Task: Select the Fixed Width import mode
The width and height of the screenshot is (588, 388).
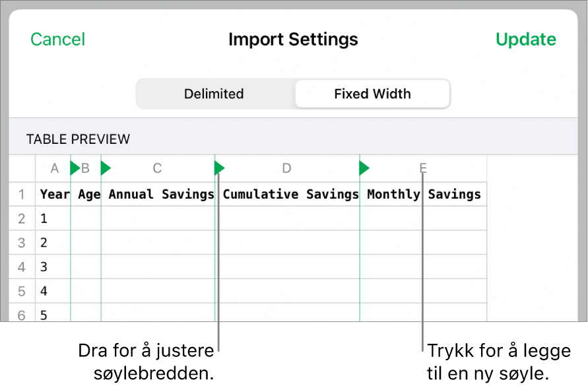Action: point(372,94)
